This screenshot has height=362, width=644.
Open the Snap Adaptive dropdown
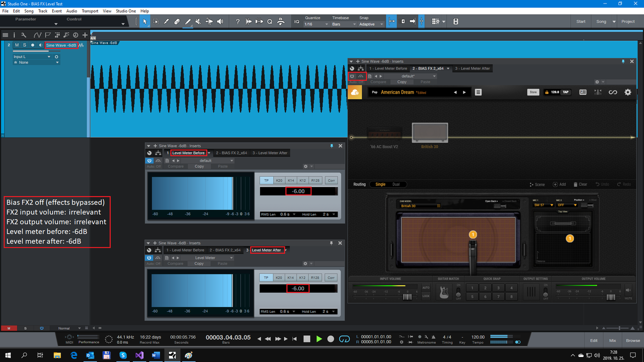pos(371,24)
